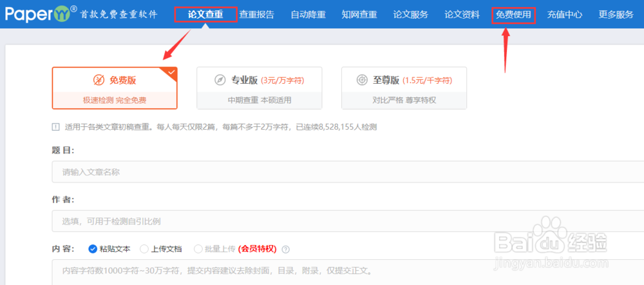
Task: Open 论文资料 menu item
Action: (462, 15)
